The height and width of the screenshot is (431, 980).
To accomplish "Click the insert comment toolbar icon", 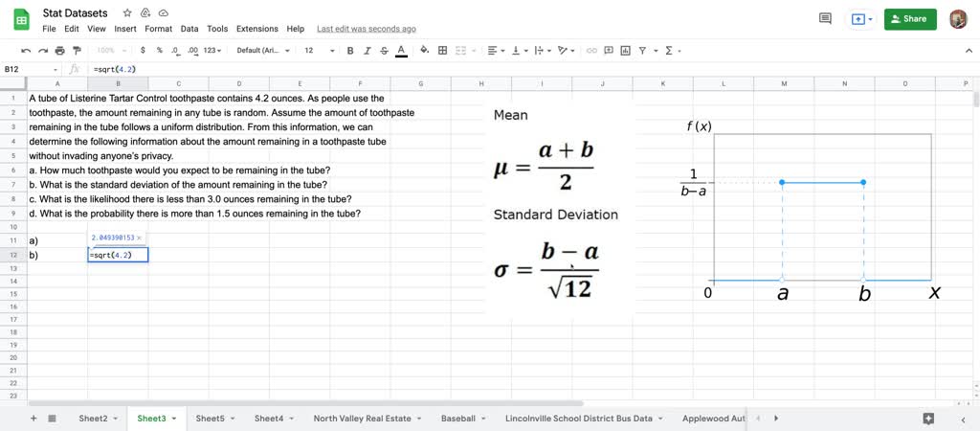I will pos(608,51).
